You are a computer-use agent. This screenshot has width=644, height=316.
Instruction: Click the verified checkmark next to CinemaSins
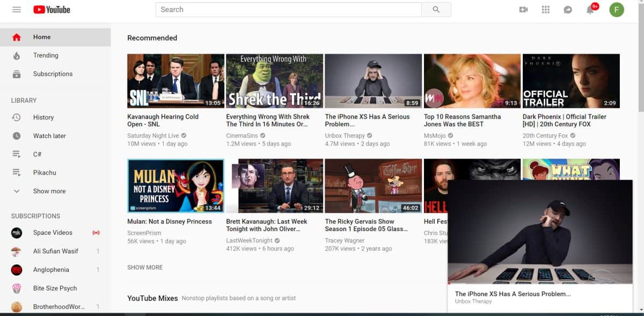pos(262,135)
